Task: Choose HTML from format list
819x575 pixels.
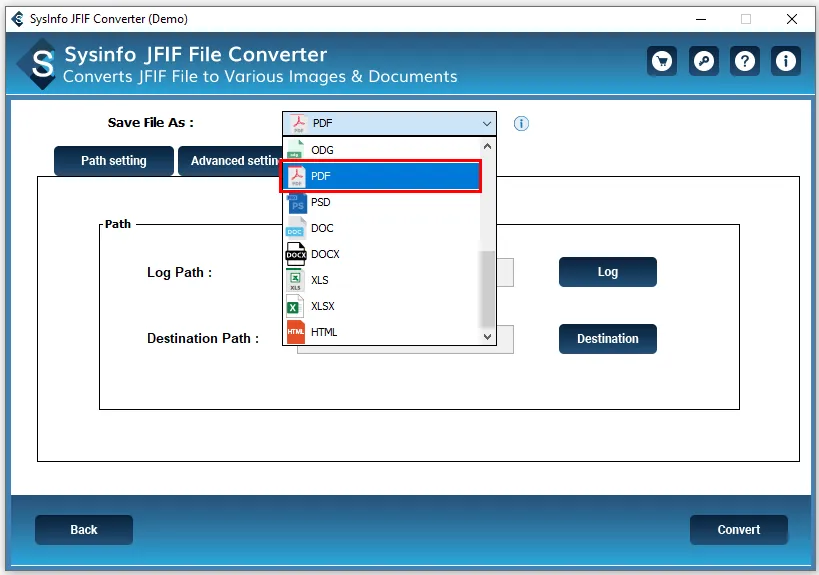Action: [x=381, y=332]
